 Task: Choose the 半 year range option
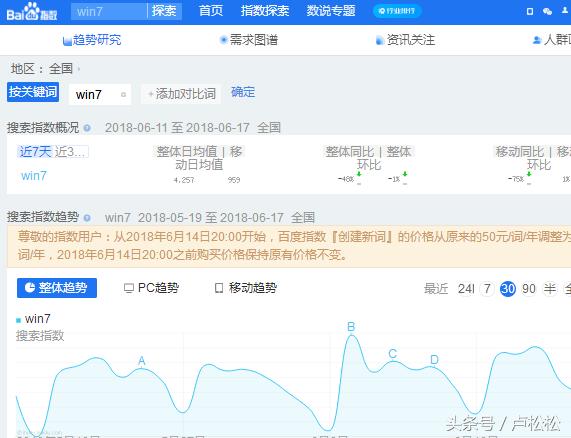(550, 289)
